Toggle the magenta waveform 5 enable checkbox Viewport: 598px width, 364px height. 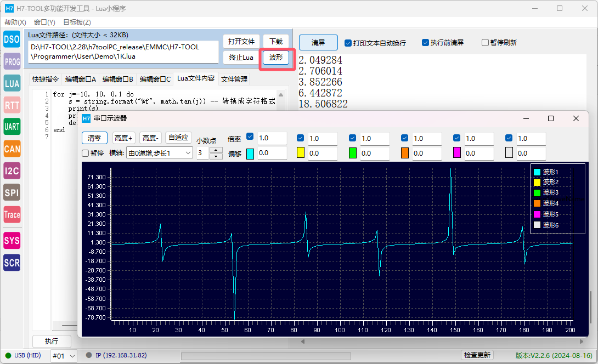456,138
